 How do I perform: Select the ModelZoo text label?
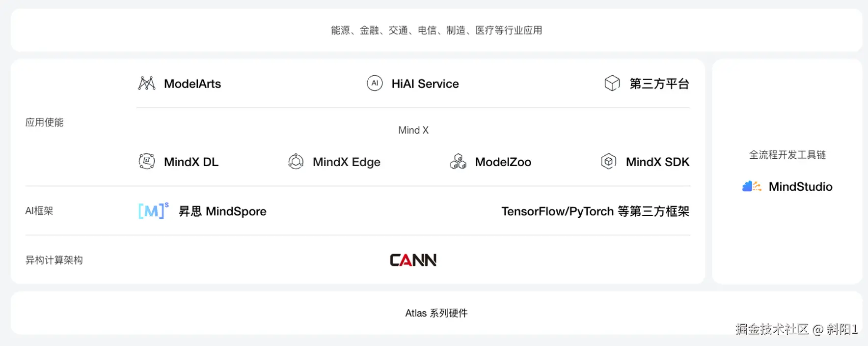pos(503,162)
